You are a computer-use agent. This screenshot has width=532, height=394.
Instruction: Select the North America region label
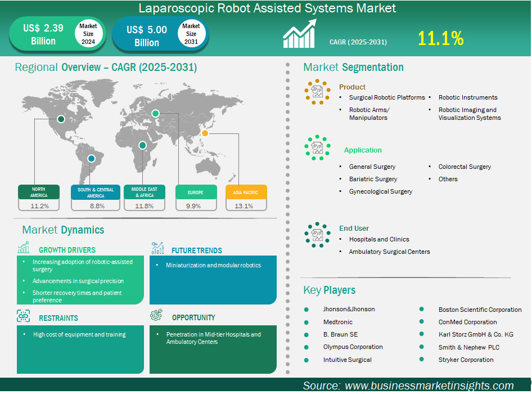pyautogui.click(x=39, y=192)
